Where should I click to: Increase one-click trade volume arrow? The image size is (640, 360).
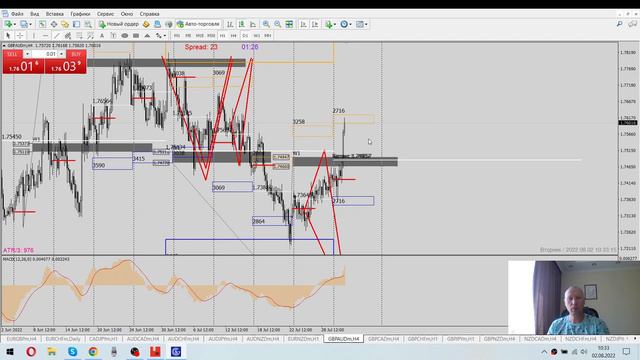click(x=61, y=54)
